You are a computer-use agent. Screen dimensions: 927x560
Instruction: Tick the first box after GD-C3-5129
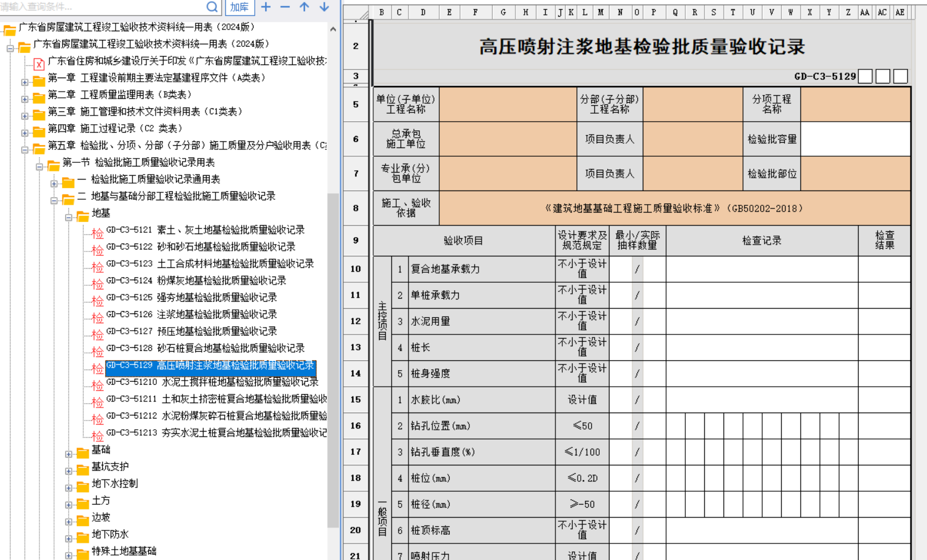click(x=865, y=76)
